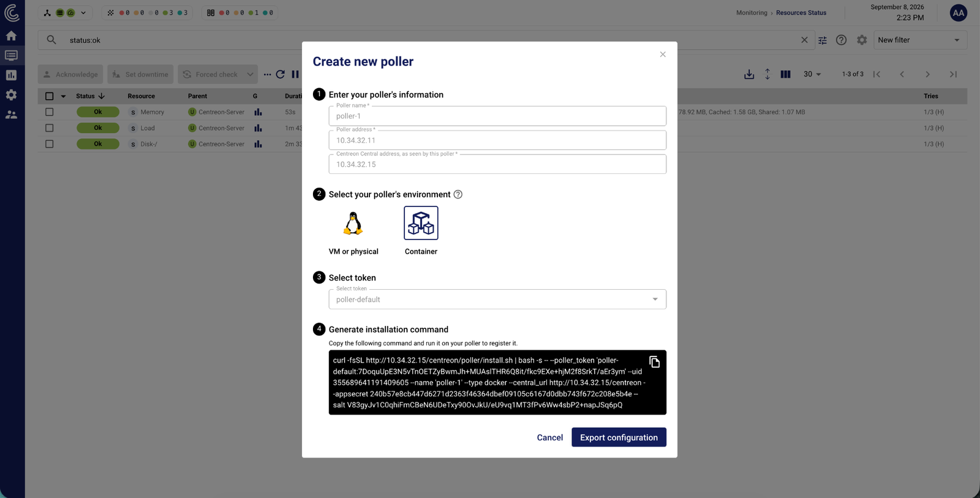
Task: Change rows per page from 30
Action: [x=812, y=74]
